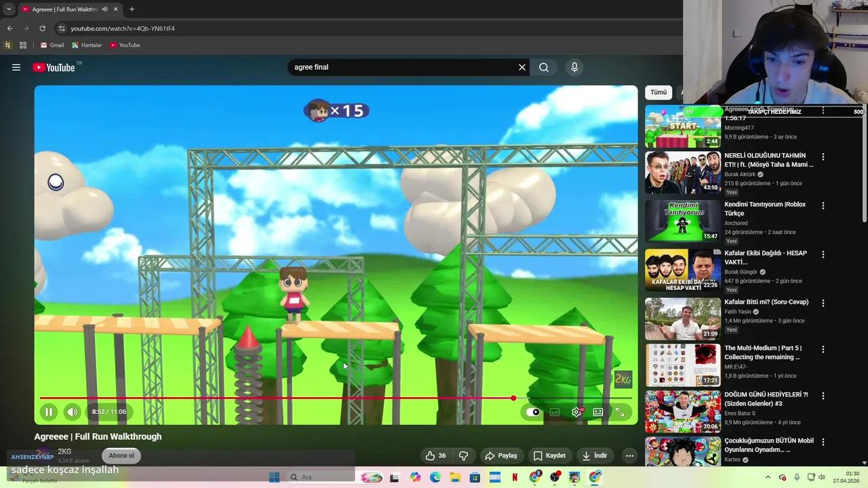Like the video (36 likes)
This screenshot has width=868, height=488.
coord(435,455)
